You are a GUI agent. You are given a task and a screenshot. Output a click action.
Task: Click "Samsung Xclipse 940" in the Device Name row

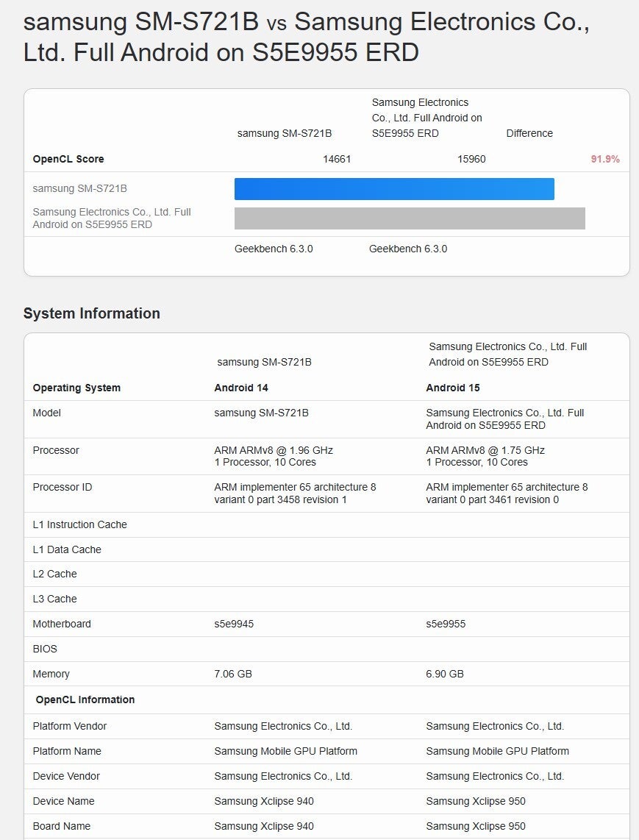(264, 802)
